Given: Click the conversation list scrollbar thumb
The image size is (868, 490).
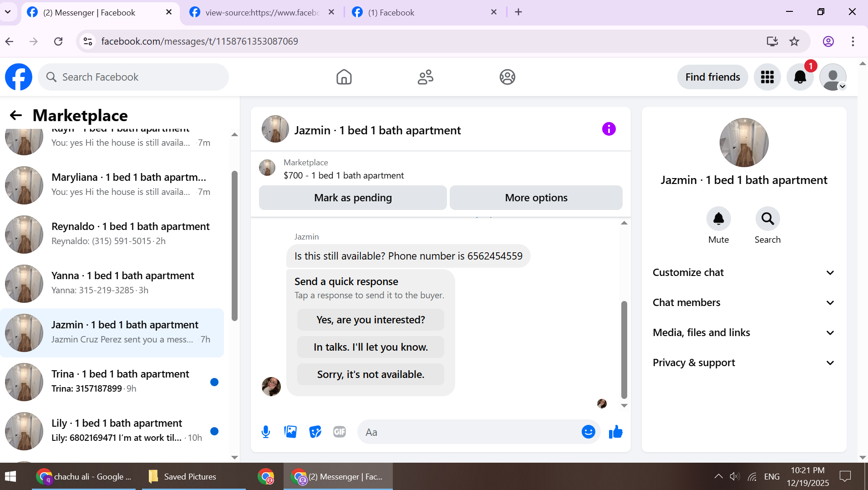Looking at the screenshot, I should pos(235,246).
